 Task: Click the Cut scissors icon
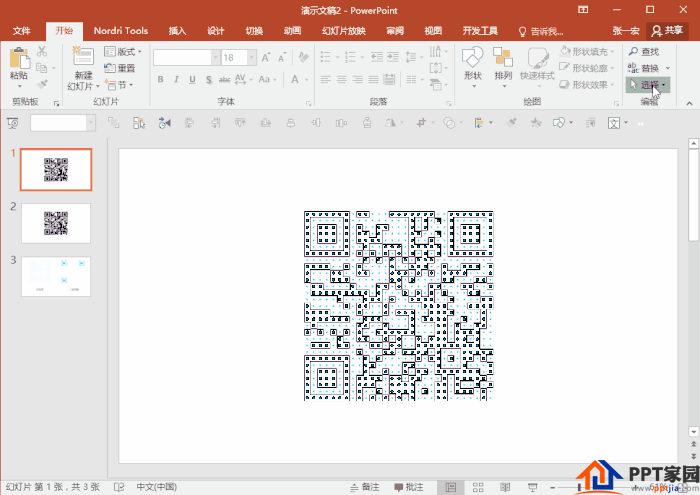pyautogui.click(x=42, y=51)
